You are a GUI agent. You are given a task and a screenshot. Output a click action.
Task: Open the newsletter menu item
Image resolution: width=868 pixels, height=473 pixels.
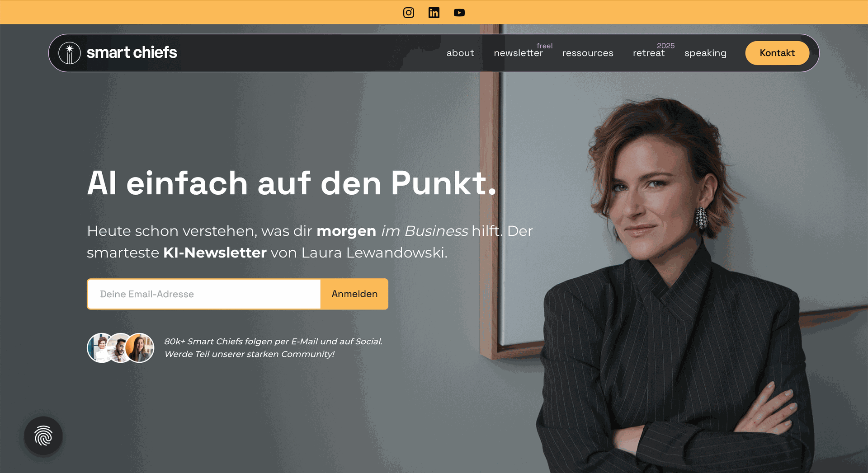point(518,53)
